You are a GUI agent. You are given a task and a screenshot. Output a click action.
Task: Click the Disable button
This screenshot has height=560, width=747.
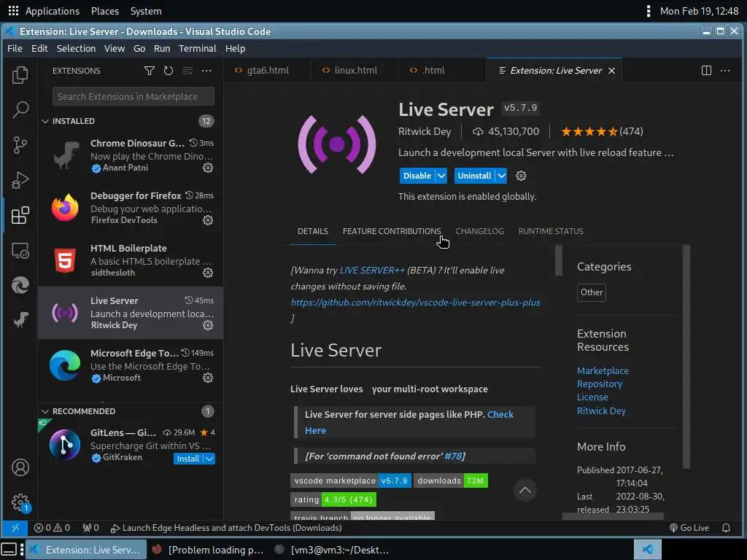click(417, 176)
